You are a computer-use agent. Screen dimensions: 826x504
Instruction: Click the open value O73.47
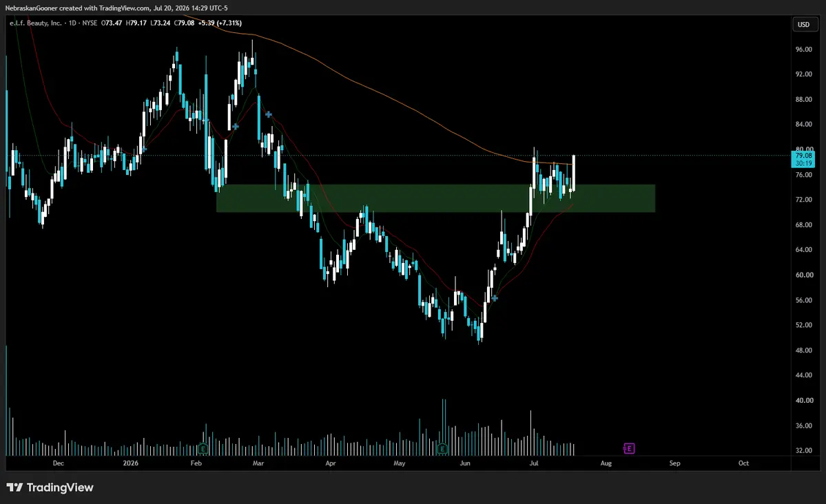(112, 23)
